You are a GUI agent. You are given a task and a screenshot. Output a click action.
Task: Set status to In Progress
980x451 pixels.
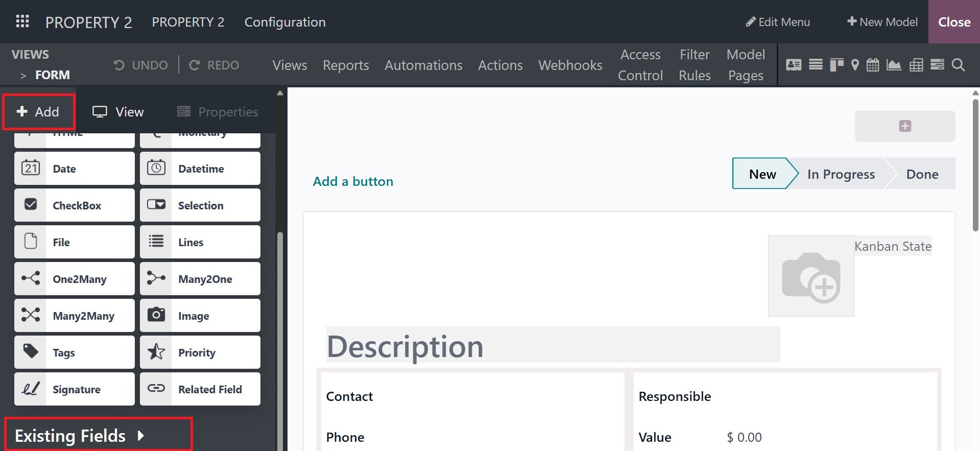[841, 174]
